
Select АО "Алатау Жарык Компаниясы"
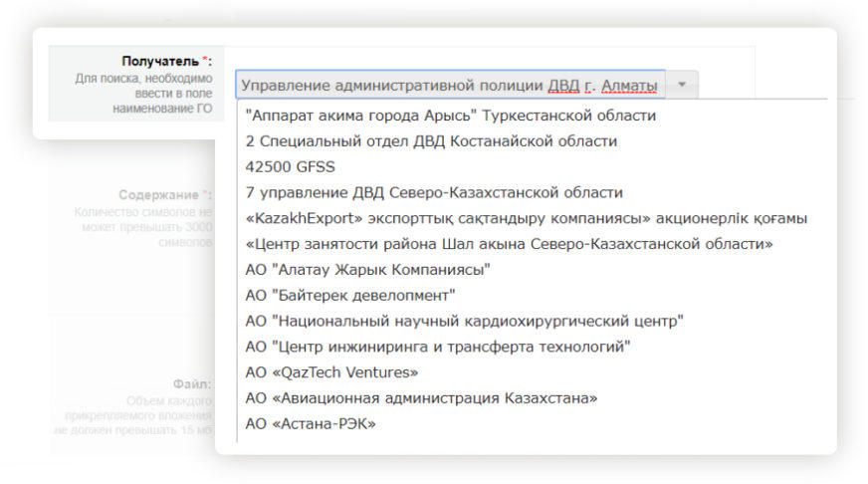click(367, 270)
